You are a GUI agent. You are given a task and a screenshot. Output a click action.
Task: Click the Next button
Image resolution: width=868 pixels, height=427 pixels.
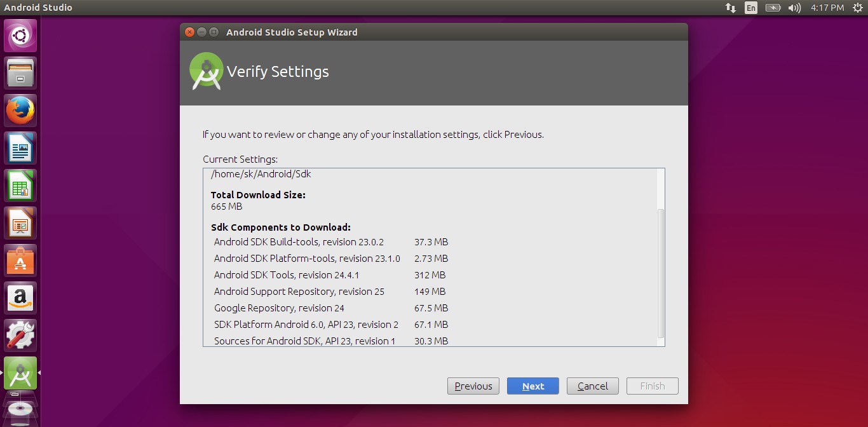point(533,386)
